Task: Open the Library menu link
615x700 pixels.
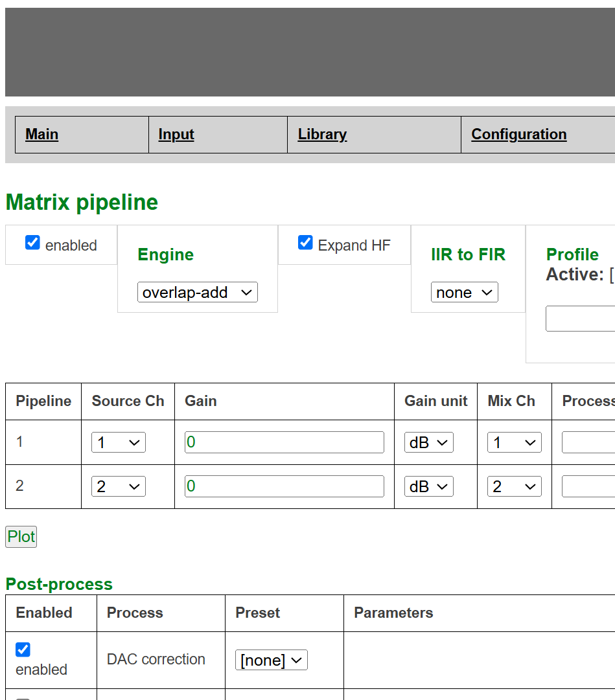Action: (322, 134)
